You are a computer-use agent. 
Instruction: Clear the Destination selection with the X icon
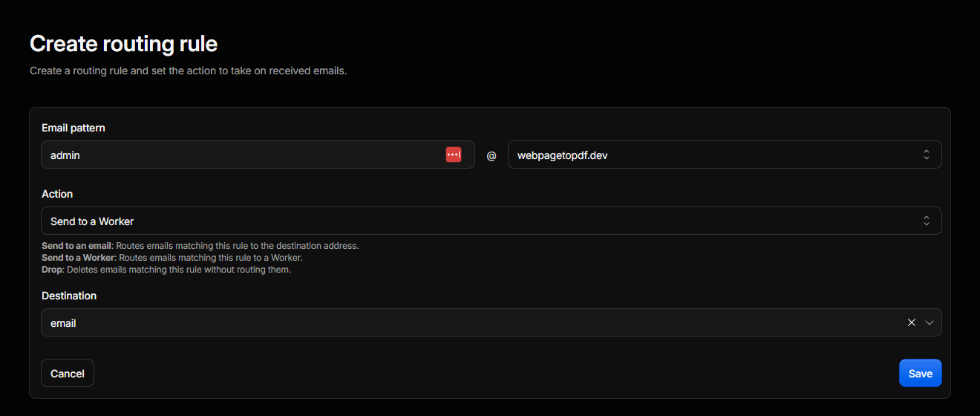912,322
